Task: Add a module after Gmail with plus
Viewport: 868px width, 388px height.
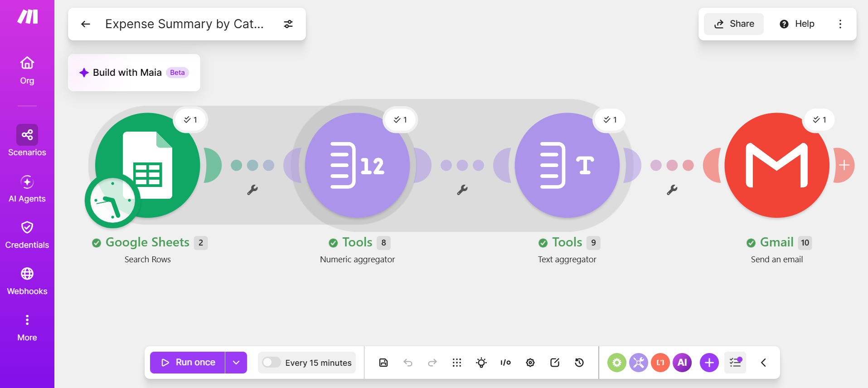Action: [844, 165]
